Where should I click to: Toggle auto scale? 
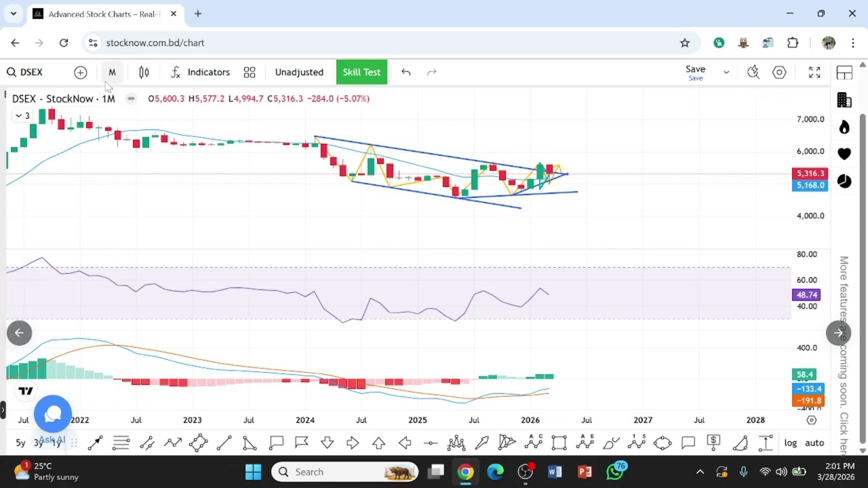(x=814, y=443)
